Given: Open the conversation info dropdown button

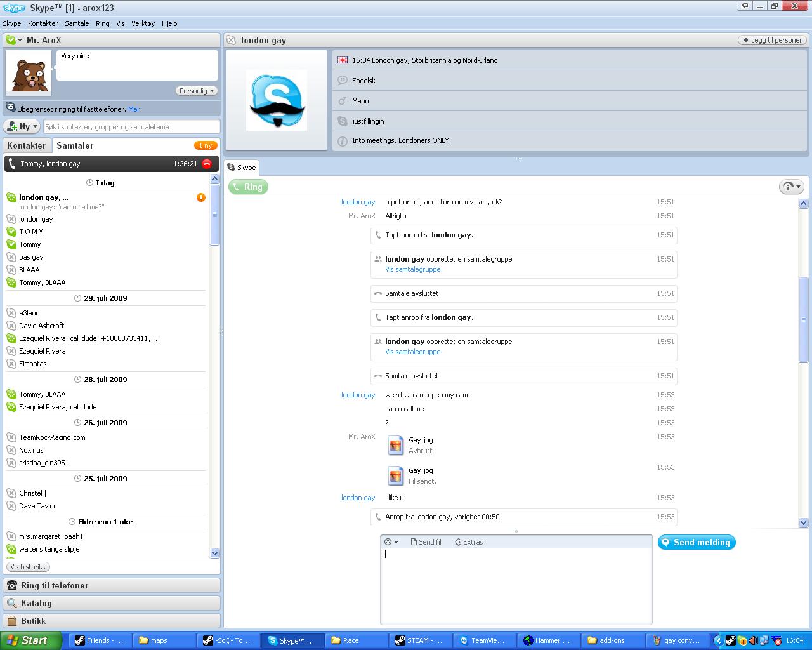Looking at the screenshot, I should click(x=792, y=187).
